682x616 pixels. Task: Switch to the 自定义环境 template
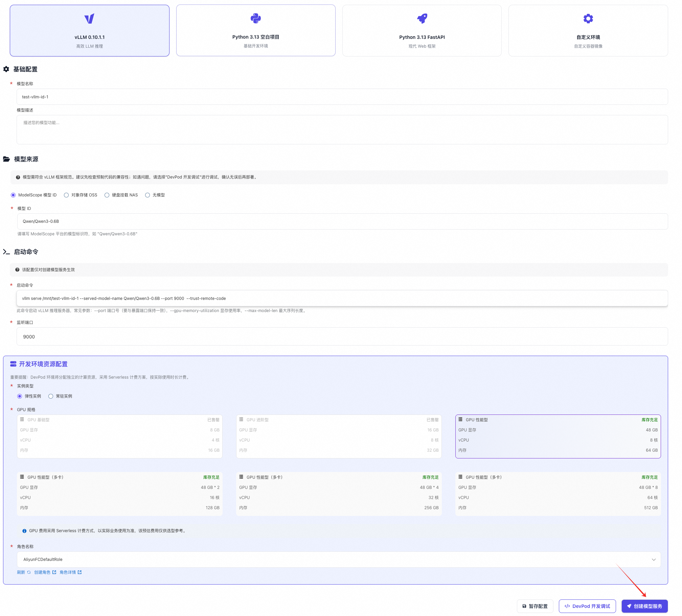pos(588,30)
